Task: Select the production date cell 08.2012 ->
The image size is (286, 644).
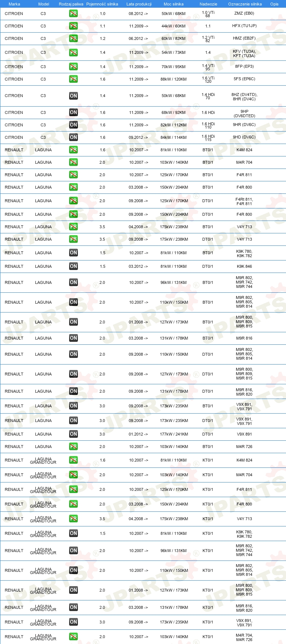Action: tap(139, 14)
